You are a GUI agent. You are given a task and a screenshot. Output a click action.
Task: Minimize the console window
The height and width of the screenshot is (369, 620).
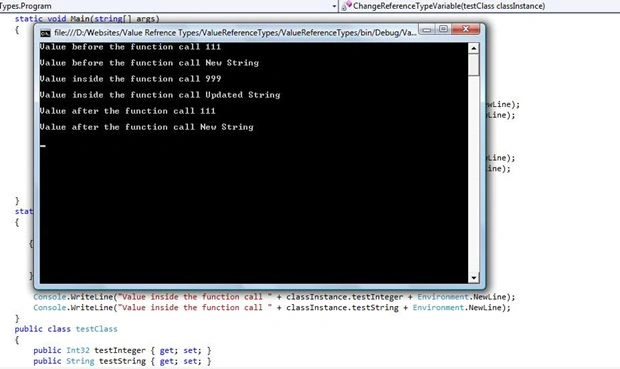pos(427,29)
